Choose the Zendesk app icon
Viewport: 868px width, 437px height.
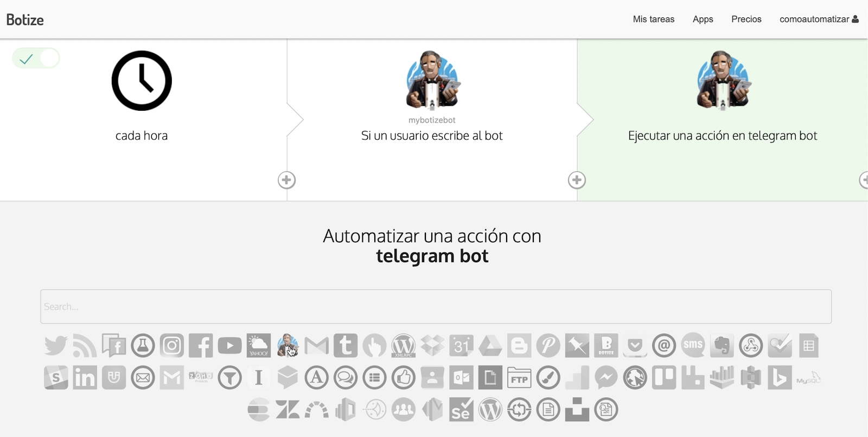[288, 410]
